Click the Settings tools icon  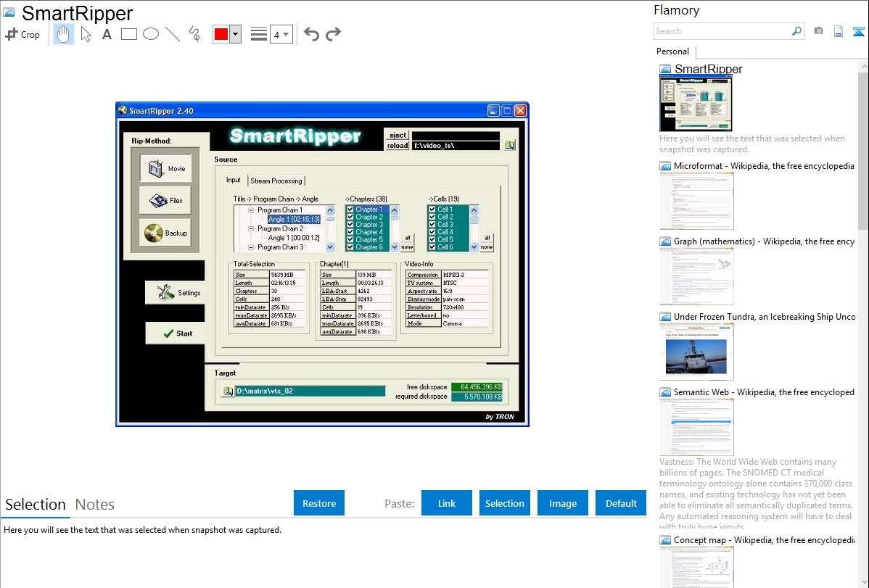165,292
